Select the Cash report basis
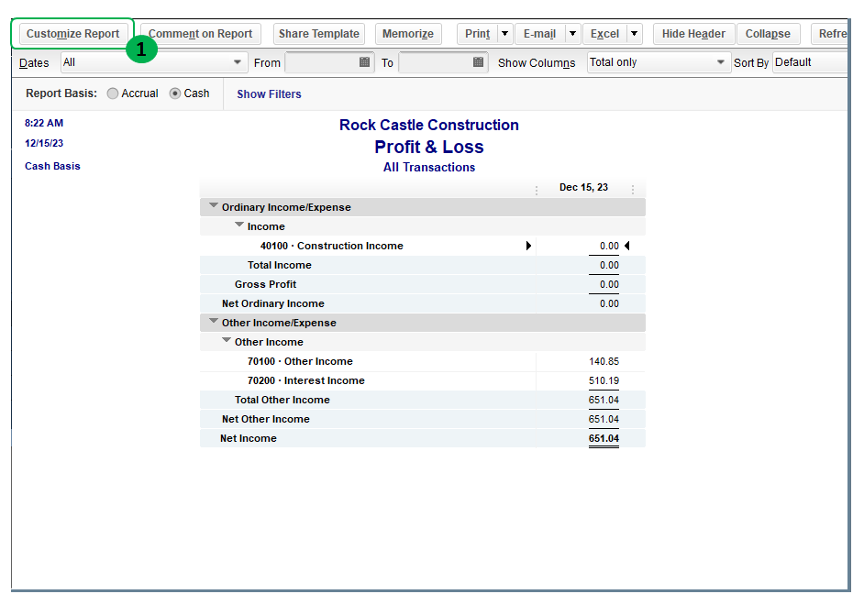This screenshot has width=864, height=616. pyautogui.click(x=175, y=93)
